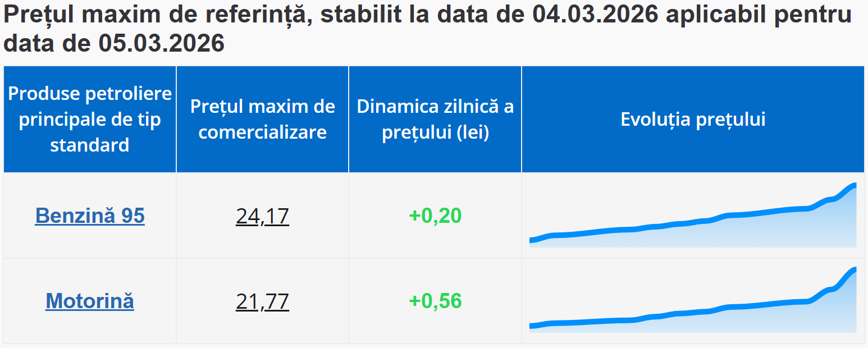The image size is (868, 348).
Task: Open the Benzină 95 link
Action: pos(90,216)
